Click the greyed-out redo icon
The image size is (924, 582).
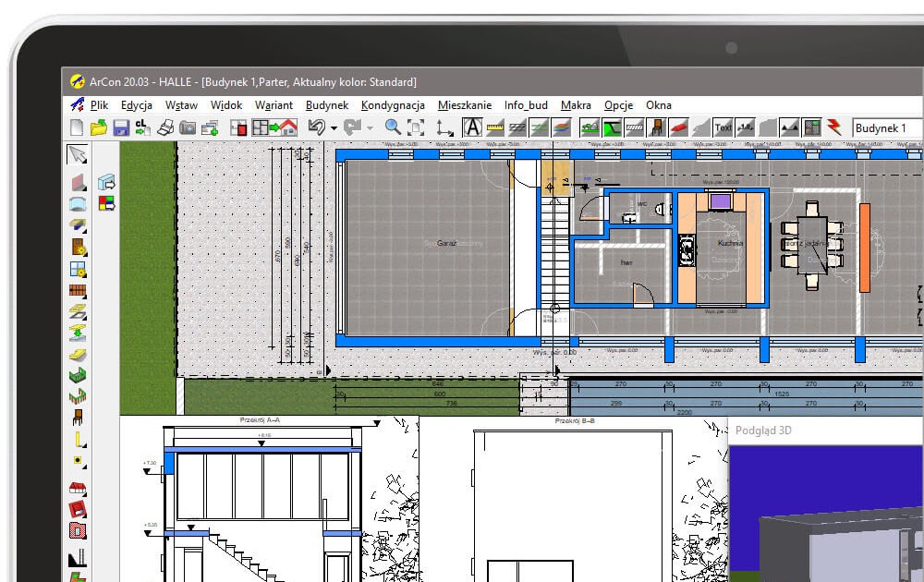tap(352, 127)
